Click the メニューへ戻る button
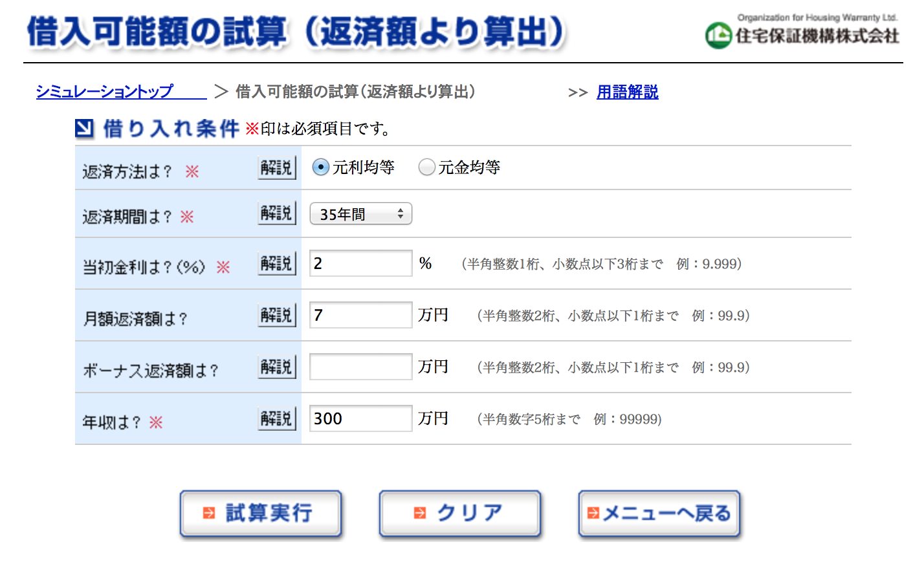This screenshot has height=573, width=924. coord(659,514)
